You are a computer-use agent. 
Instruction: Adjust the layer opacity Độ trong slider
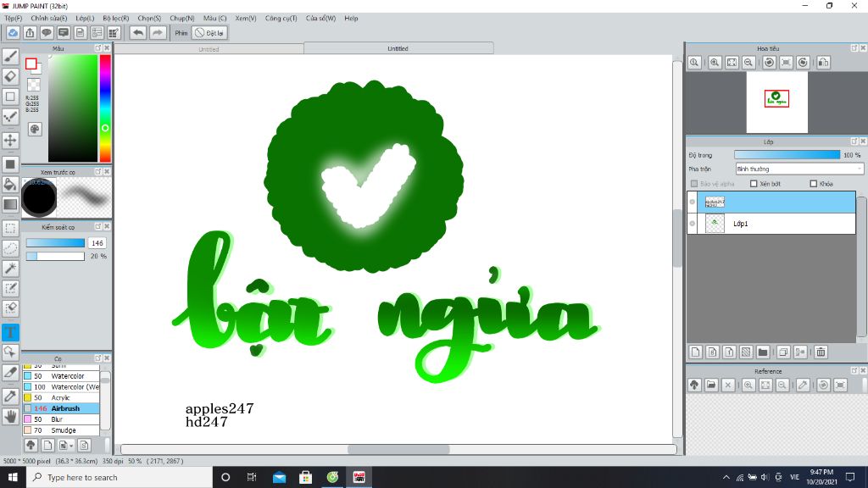tap(787, 155)
